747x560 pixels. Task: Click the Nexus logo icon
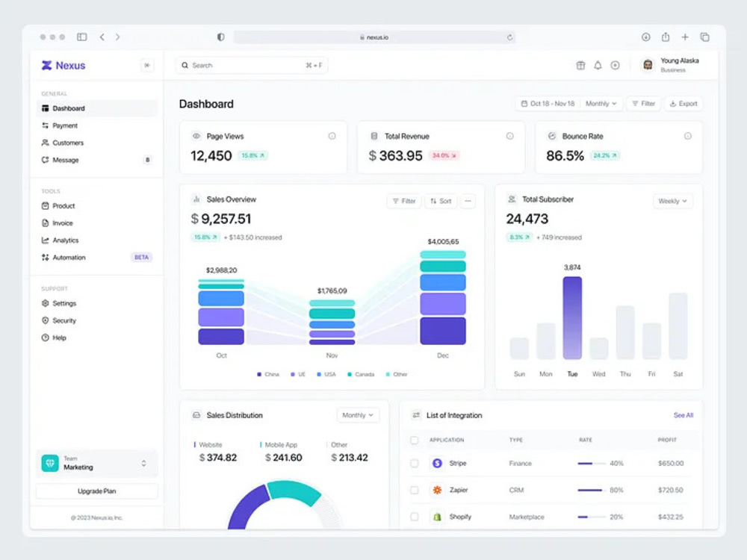46,65
